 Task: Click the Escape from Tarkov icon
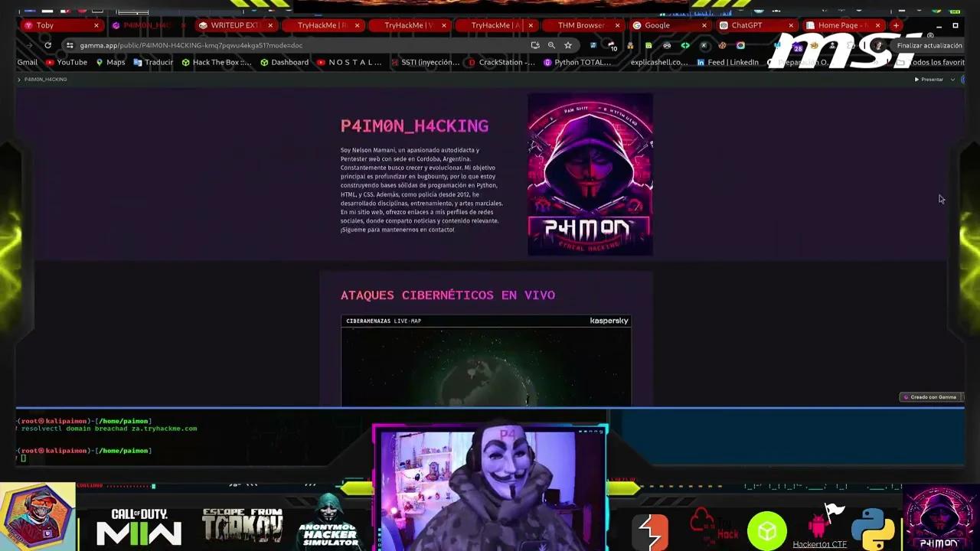(242, 525)
